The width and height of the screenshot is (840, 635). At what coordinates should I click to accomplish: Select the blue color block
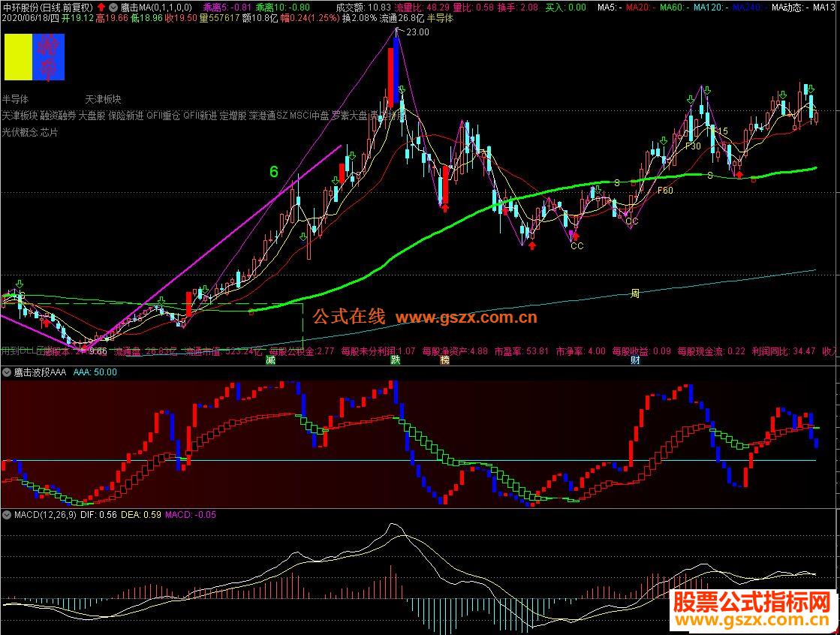point(49,57)
